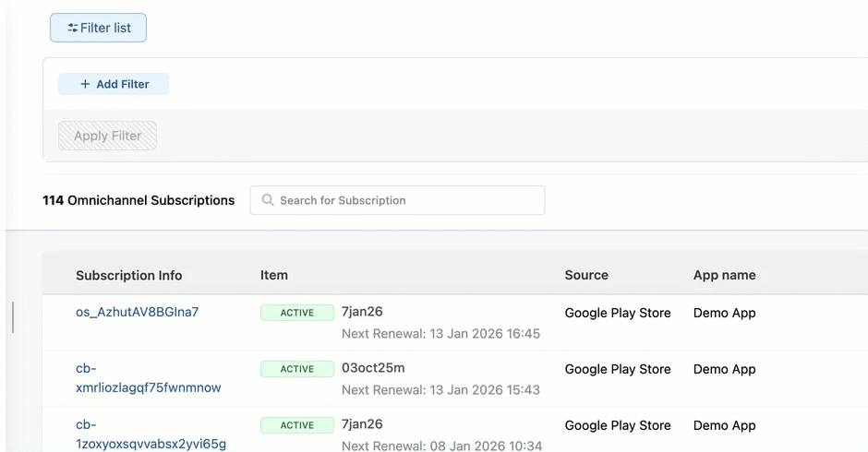Screen dimensions: 868x452
Task: Focus the Search for Subscription field
Action: click(406, 200)
